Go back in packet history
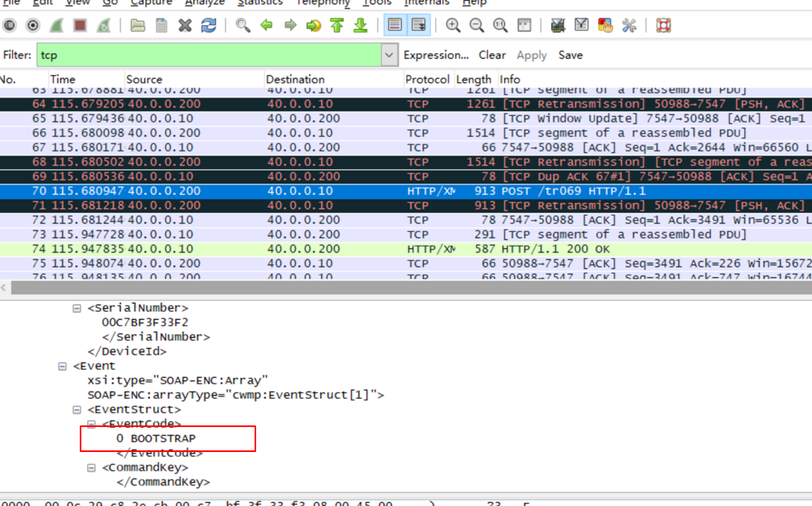The height and width of the screenshot is (506, 812). 267,25
